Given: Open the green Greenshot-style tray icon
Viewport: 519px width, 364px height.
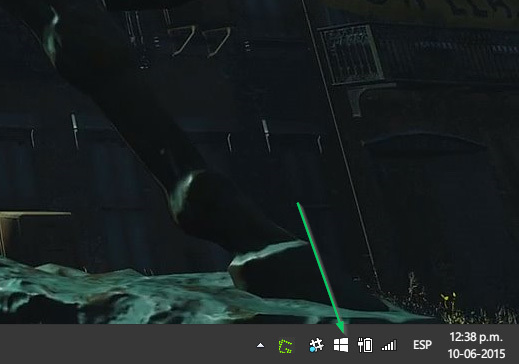Looking at the screenshot, I should 286,346.
